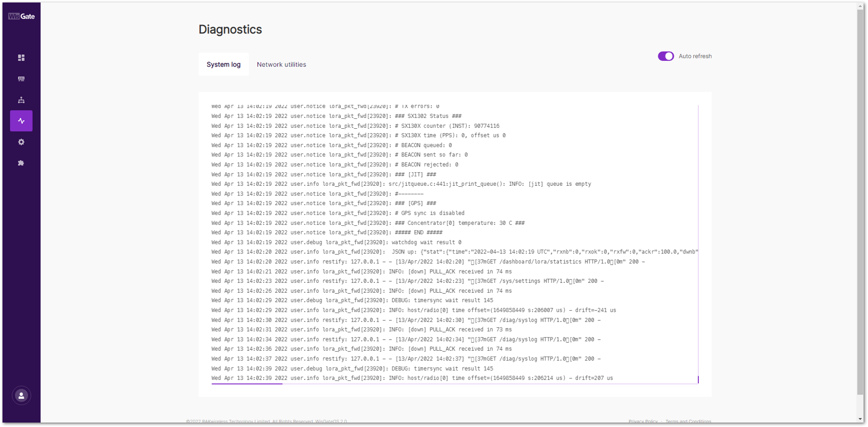868x427 pixels.
Task: Select the 'SX130X counter (INST): 90774116' line
Action: click(355, 126)
